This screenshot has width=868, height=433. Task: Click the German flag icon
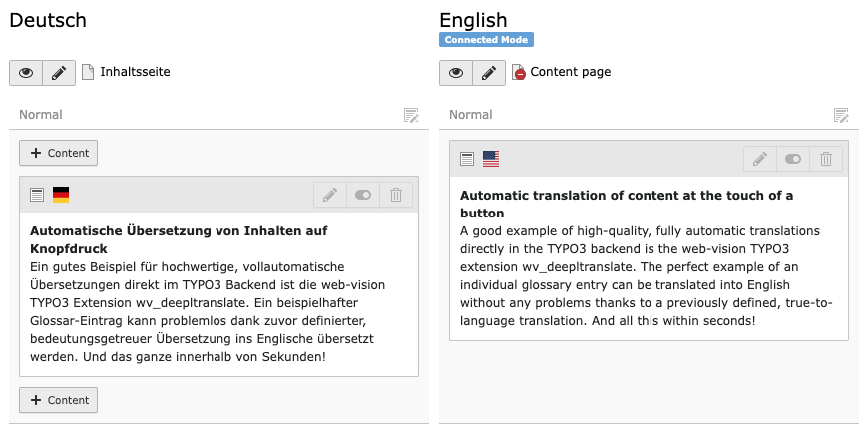pos(61,195)
